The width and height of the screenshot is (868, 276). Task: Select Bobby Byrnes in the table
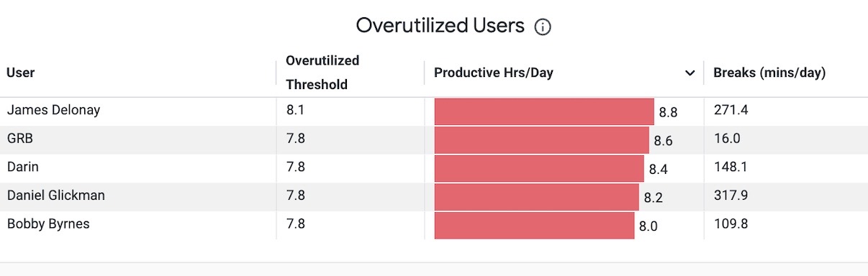pos(48,224)
